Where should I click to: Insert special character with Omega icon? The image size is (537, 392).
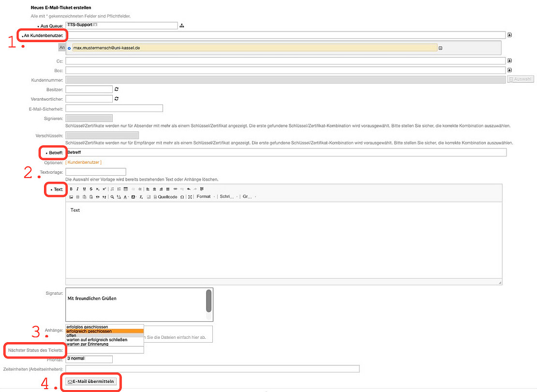(182, 197)
